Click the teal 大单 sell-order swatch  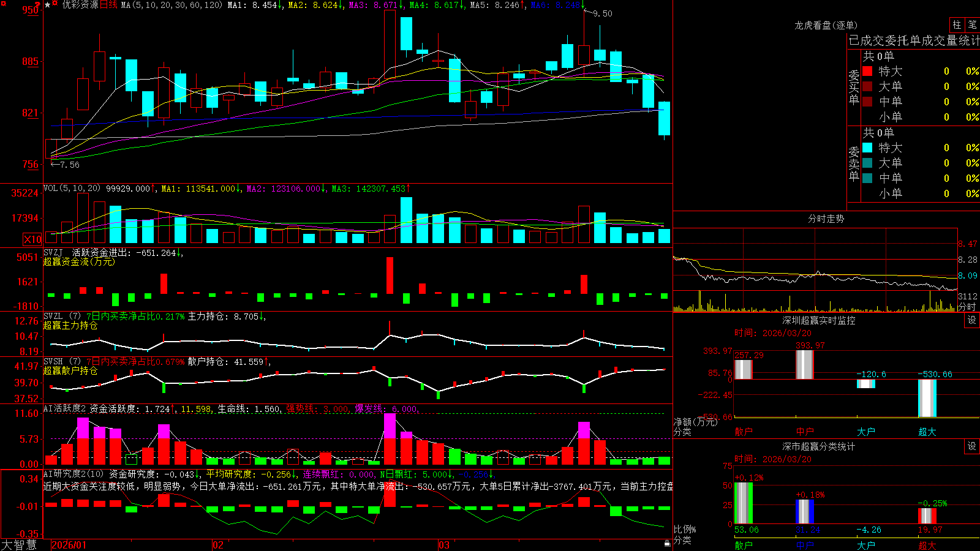[x=867, y=163]
